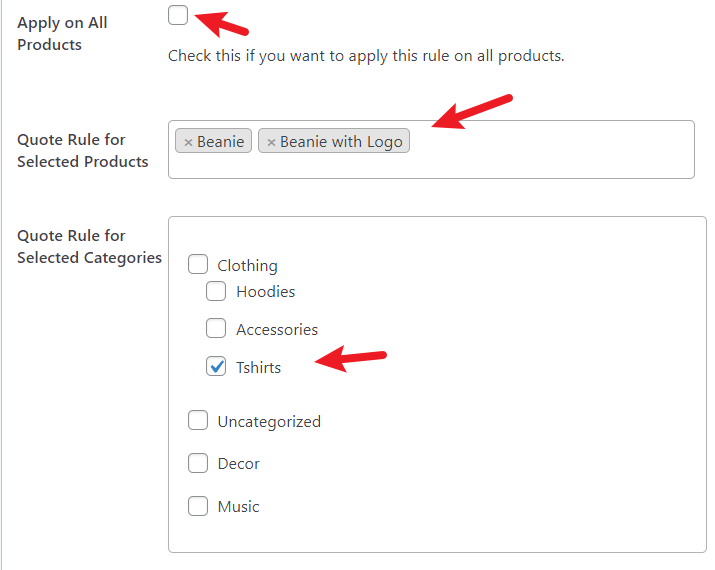Check the Clothing category checkbox
Viewport: 715px width, 570px height.
click(198, 264)
